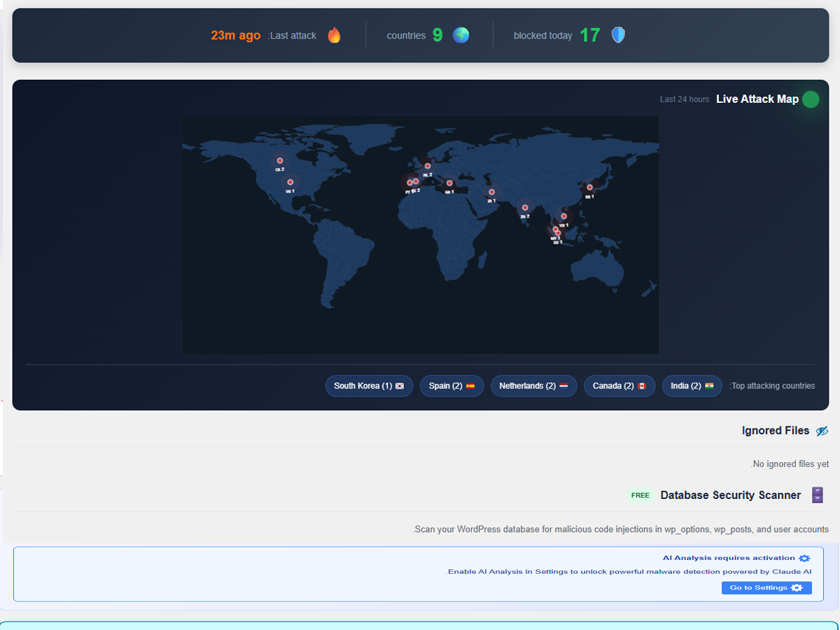This screenshot has width=840, height=630.
Task: Click the FREE badge near Database Security Scanner
Action: point(640,496)
